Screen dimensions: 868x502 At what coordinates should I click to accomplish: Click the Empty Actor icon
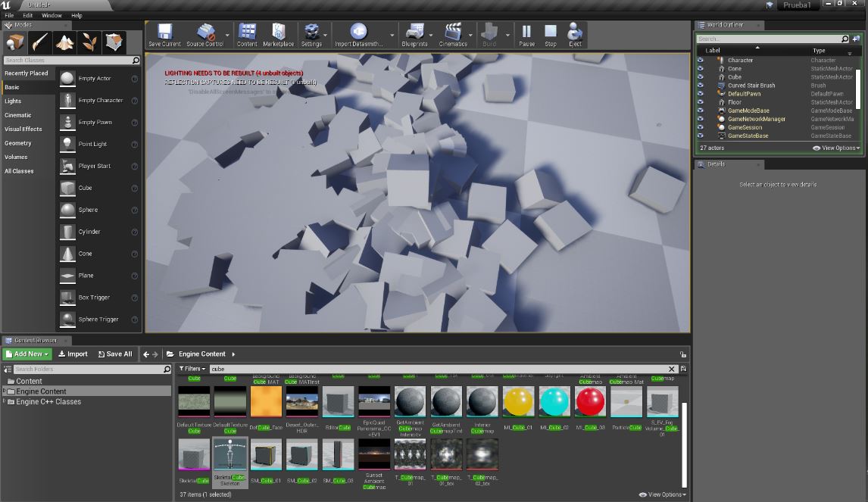click(x=67, y=79)
